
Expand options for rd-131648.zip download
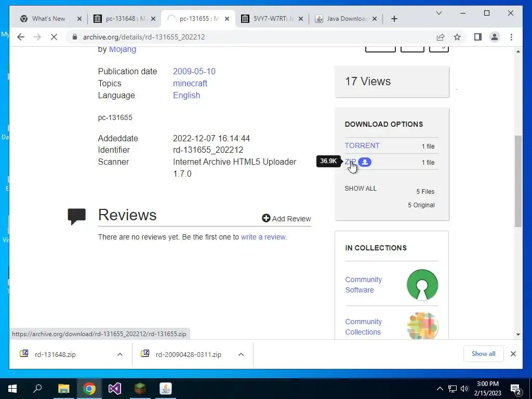(x=120, y=354)
